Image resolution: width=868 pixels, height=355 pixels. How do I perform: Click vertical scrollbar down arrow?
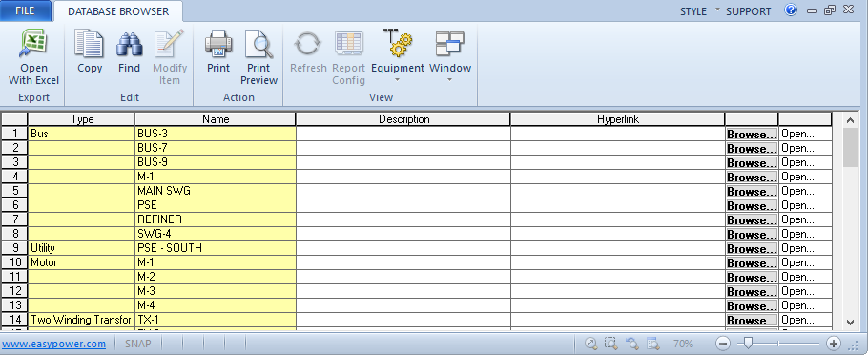tap(850, 323)
